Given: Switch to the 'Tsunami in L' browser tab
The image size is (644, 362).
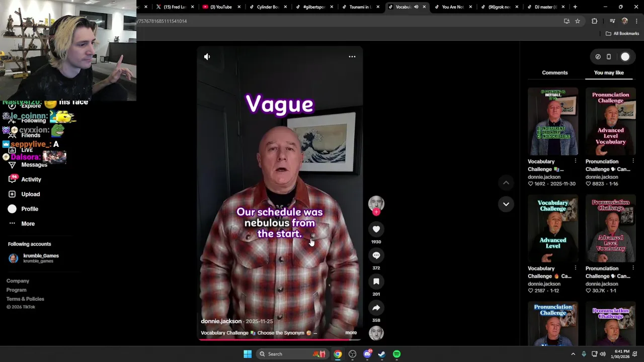Looking at the screenshot, I should (x=360, y=7).
